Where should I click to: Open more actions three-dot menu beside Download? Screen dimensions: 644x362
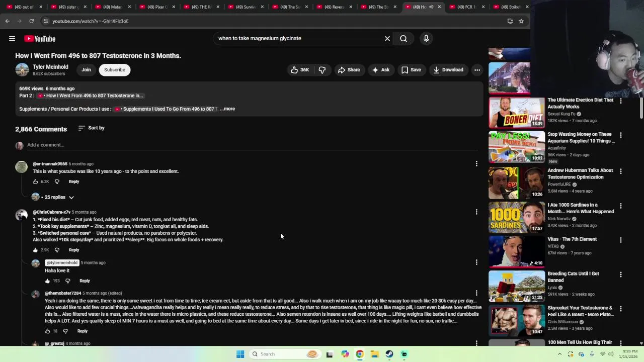click(477, 70)
